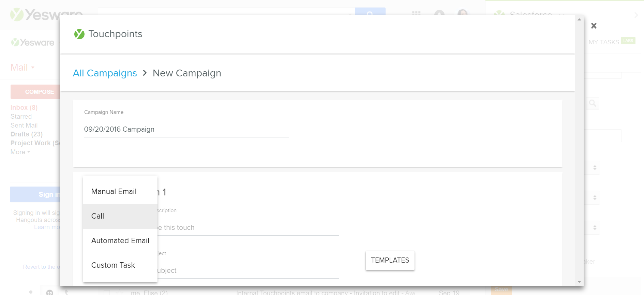644x295 pixels.
Task: Close the Touchpoints dialog with X
Action: 594,26
